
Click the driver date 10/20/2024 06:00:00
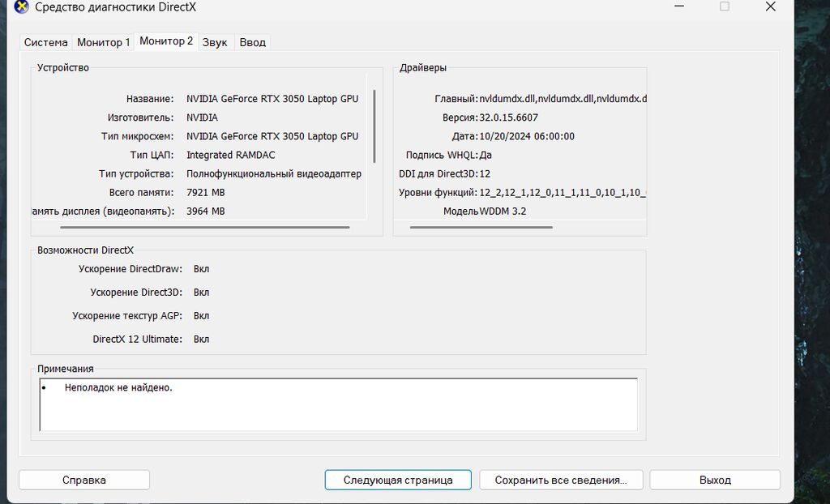pyautogui.click(x=527, y=137)
